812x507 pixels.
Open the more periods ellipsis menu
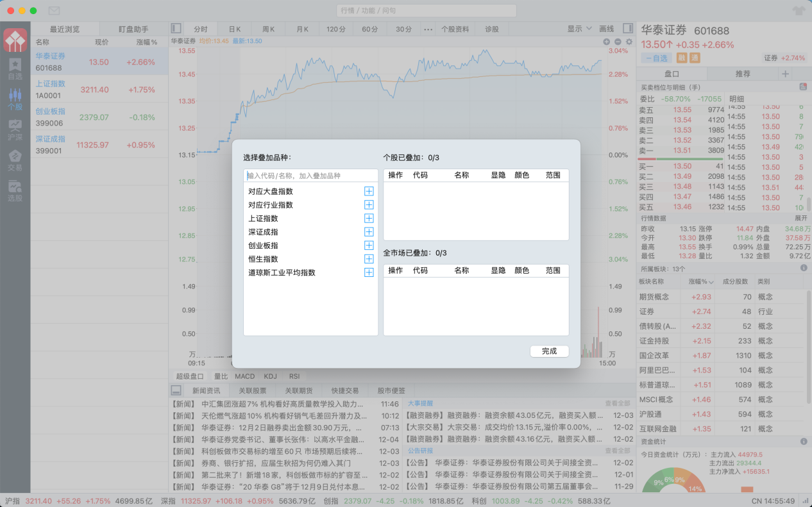pyautogui.click(x=428, y=29)
